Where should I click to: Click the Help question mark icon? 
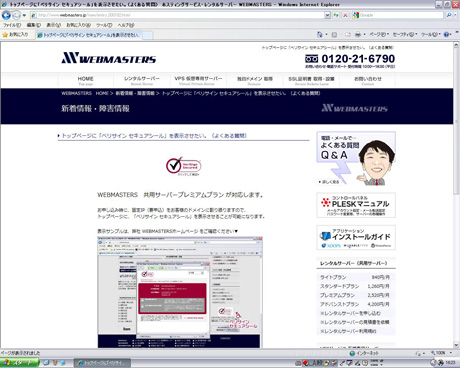coord(446,35)
